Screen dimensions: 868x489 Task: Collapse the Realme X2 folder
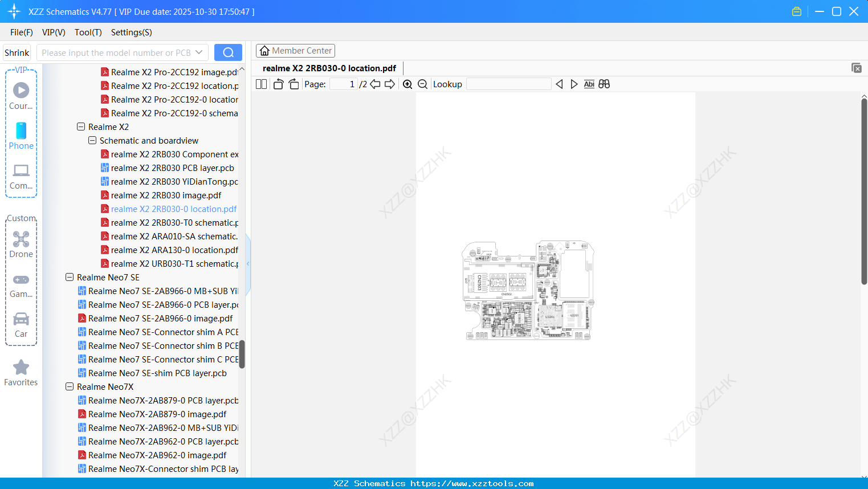pos(81,127)
